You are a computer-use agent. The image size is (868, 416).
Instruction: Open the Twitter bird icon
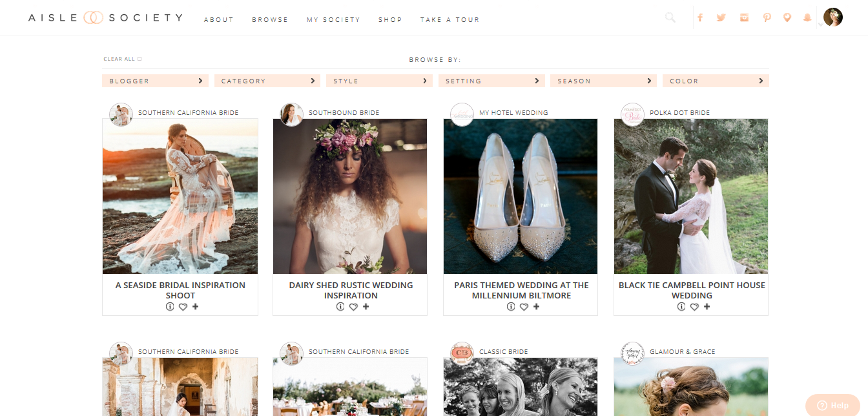(x=721, y=18)
